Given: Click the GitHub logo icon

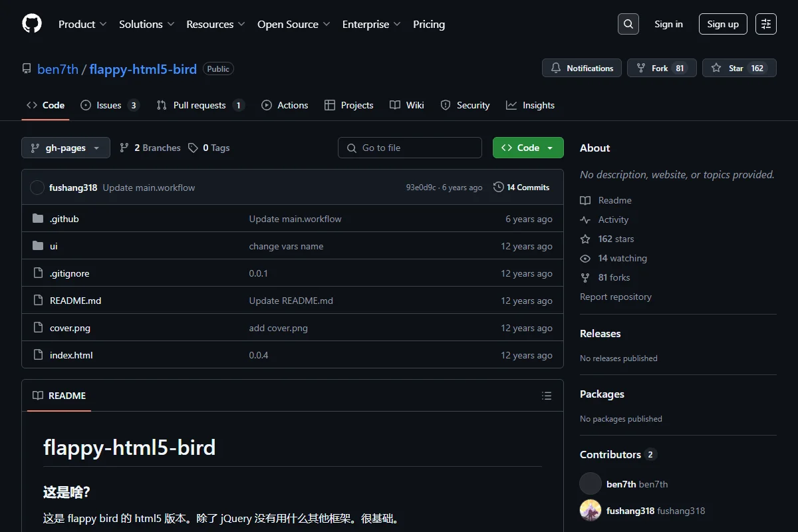Looking at the screenshot, I should point(32,24).
